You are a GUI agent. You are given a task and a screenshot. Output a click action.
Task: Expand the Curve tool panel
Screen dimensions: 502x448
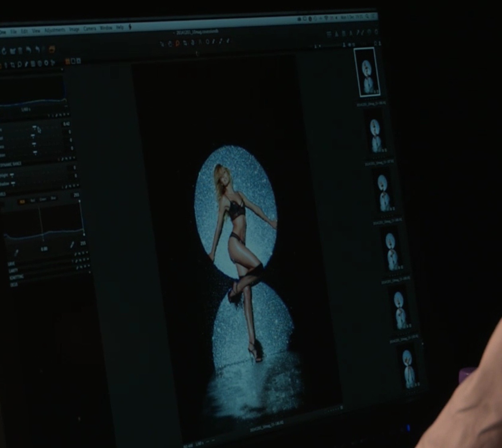click(x=11, y=263)
